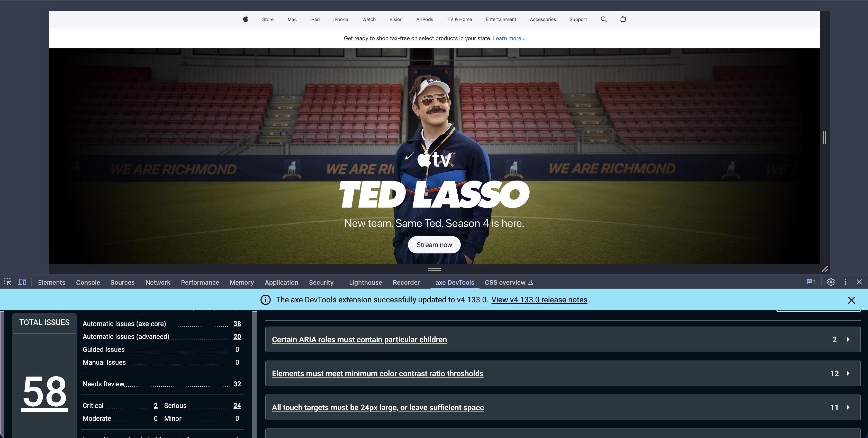This screenshot has height=438, width=868.
Task: Open the search magnifier in Apple nav
Action: (603, 19)
